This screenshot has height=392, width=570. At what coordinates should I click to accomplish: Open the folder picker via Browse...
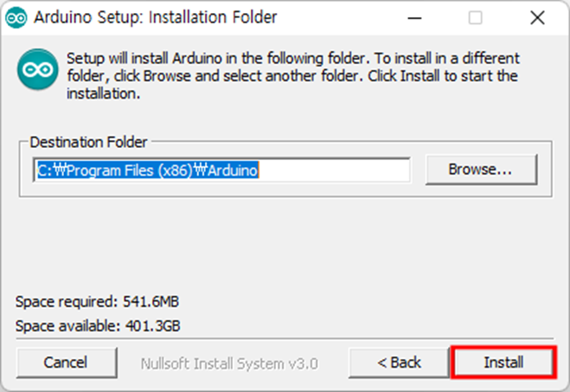click(x=481, y=170)
